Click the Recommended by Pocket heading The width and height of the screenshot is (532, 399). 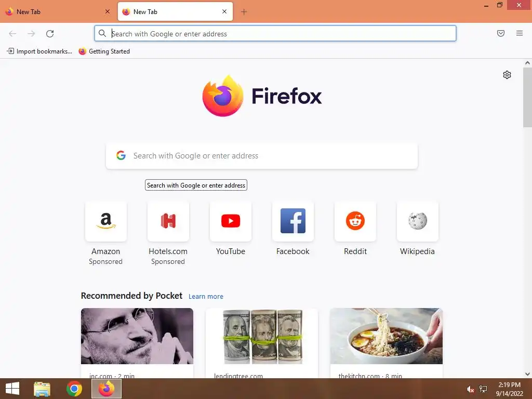pos(131,296)
